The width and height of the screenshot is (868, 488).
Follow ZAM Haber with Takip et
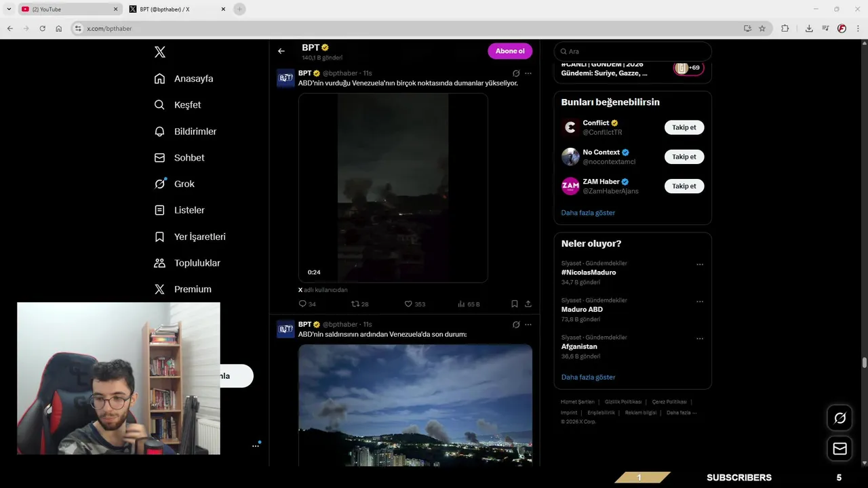pos(684,186)
